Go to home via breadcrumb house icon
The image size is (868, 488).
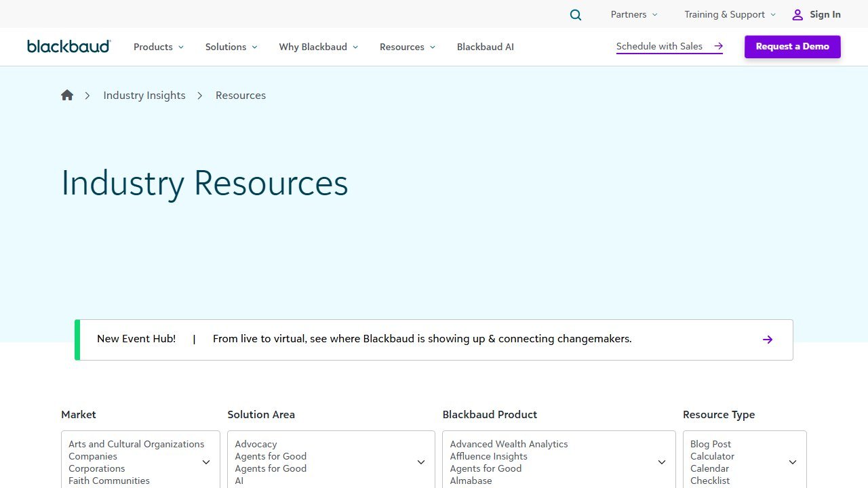point(67,96)
